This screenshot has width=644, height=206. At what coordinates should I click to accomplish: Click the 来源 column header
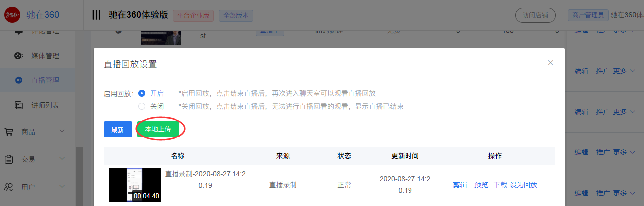tap(283, 156)
